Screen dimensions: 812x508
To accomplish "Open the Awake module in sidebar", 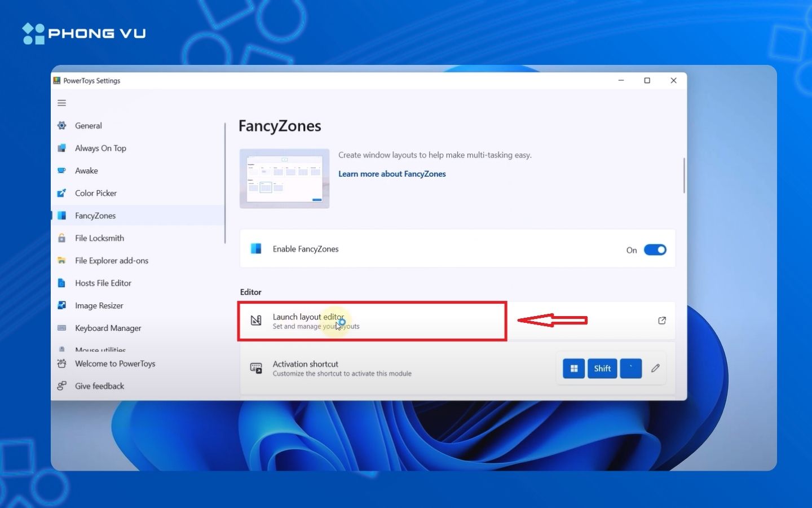I will pyautogui.click(x=86, y=170).
